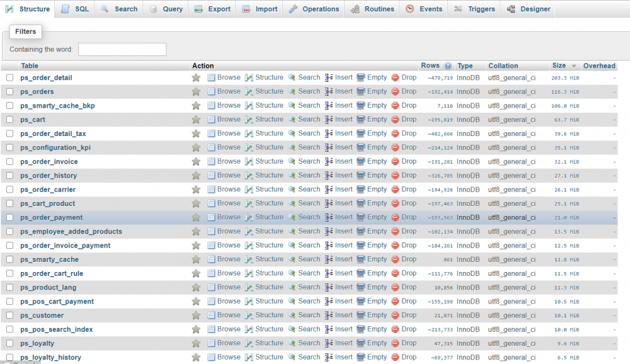Click the Insert icon for ps_loyalty
The height and width of the screenshot is (364, 630).
tap(329, 343)
